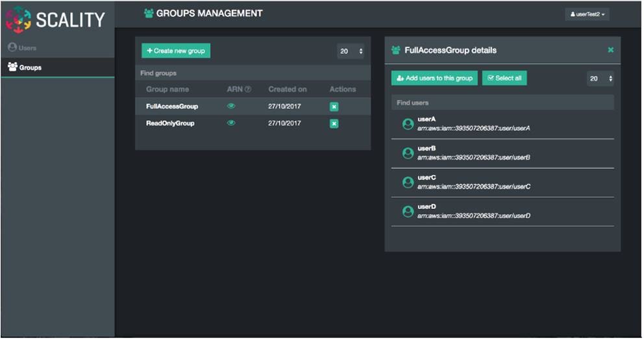Delete FullAccessGroup with its action icon

(x=334, y=107)
